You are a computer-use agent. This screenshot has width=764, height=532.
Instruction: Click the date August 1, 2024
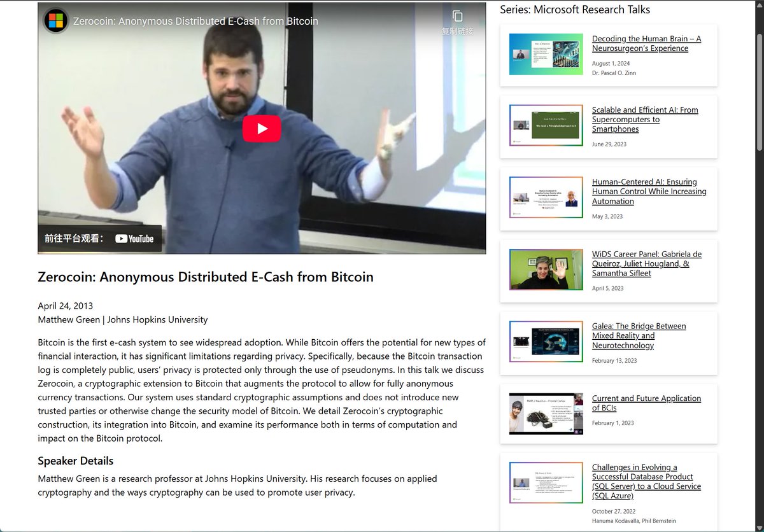click(x=611, y=64)
